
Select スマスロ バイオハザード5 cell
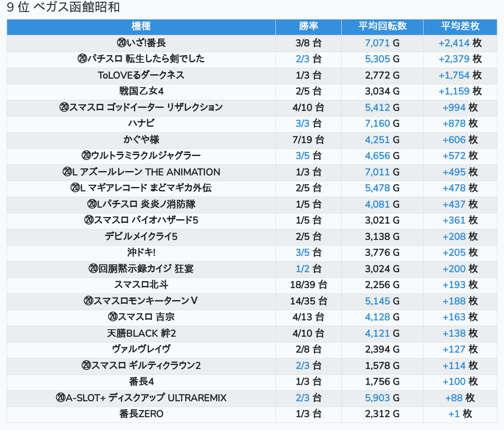coord(141,221)
